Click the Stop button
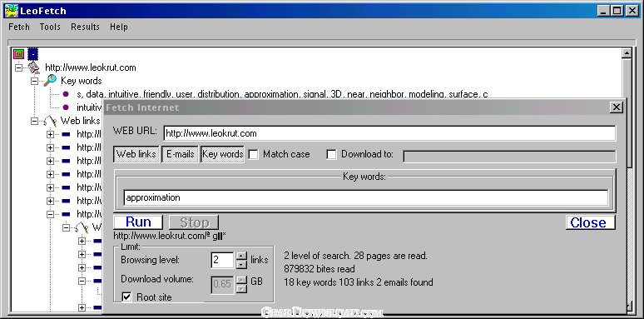This screenshot has height=319, width=644. (x=194, y=222)
